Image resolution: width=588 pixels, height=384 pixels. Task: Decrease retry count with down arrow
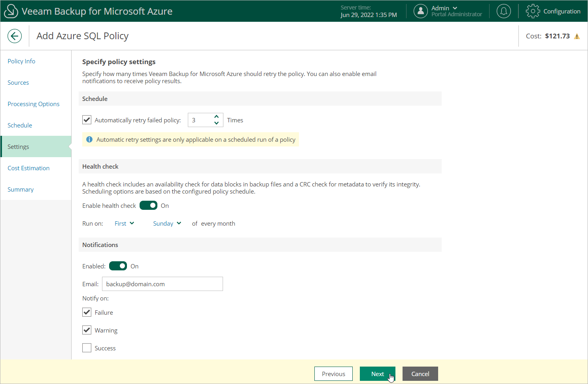coord(216,123)
